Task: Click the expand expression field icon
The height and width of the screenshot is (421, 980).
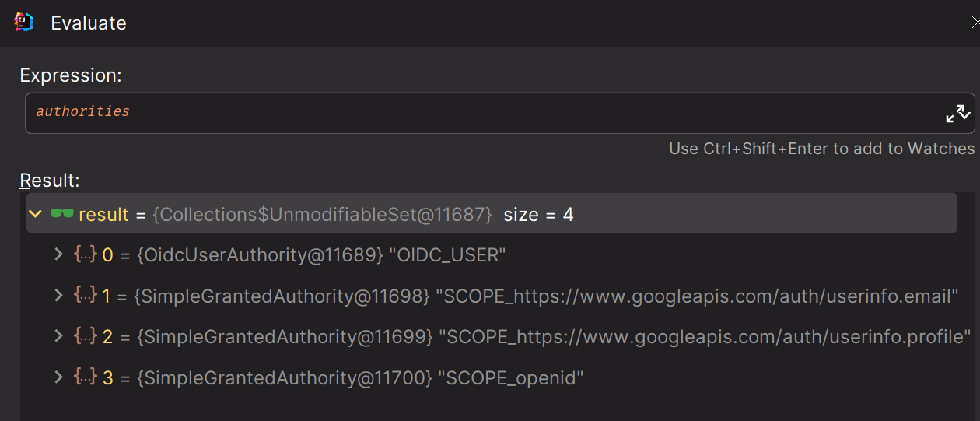Action: point(957,113)
